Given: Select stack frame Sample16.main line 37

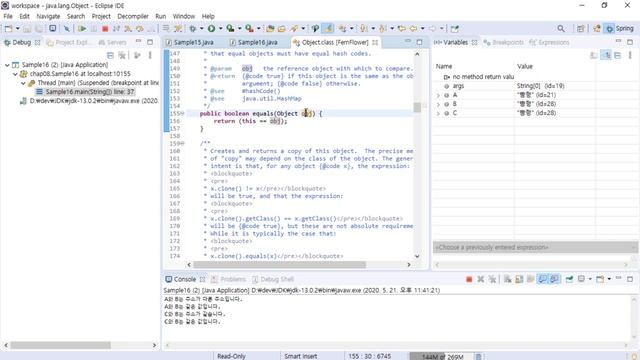Looking at the screenshot, I should (85, 92).
